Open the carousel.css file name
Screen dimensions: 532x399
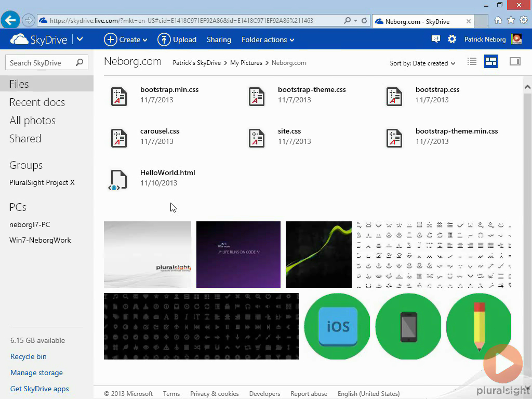pos(159,131)
